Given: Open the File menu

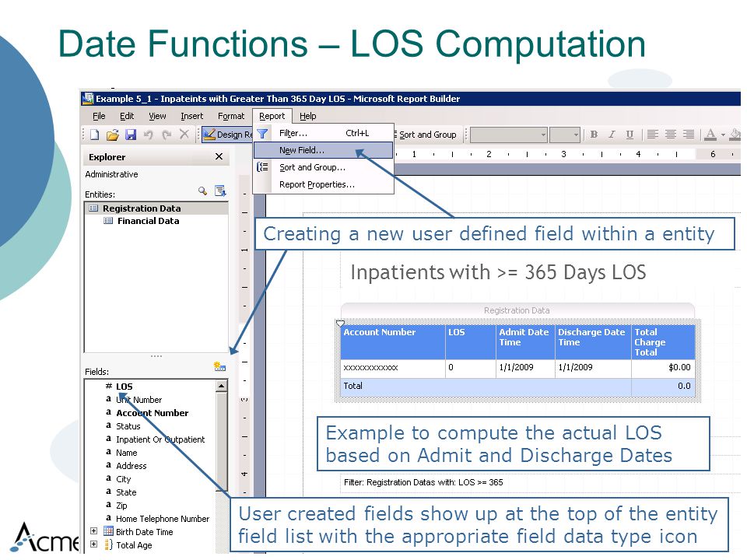Looking at the screenshot, I should [99, 116].
